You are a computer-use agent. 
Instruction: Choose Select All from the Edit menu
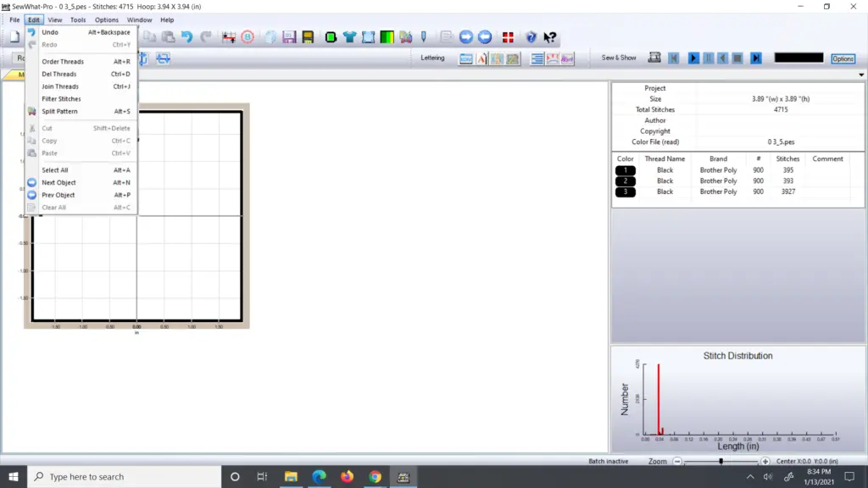(x=55, y=170)
